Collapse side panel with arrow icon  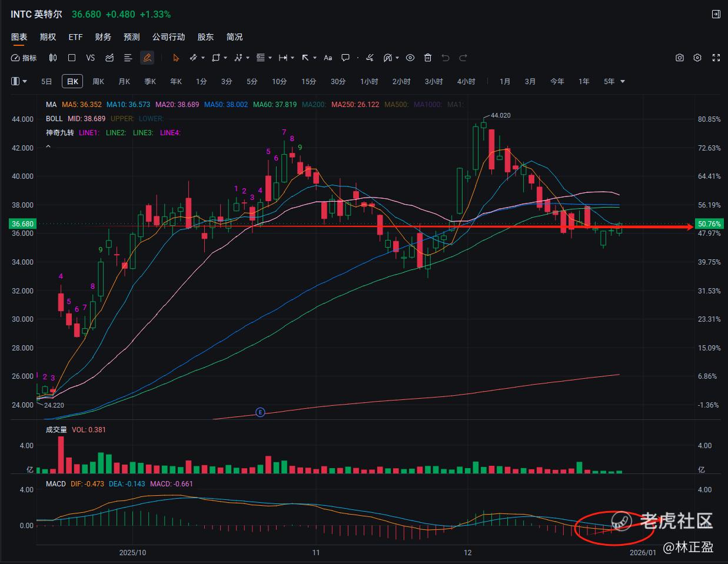716,14
